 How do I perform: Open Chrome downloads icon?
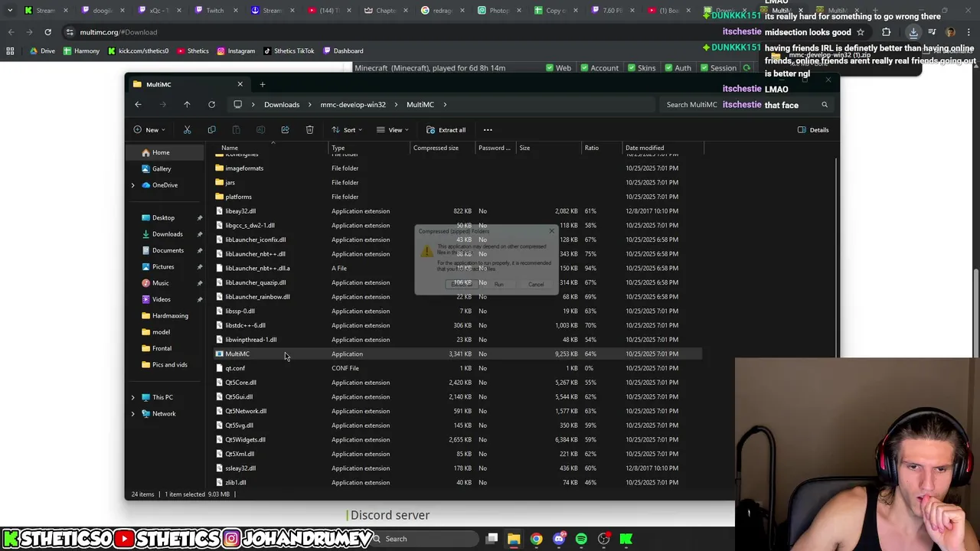point(913,32)
